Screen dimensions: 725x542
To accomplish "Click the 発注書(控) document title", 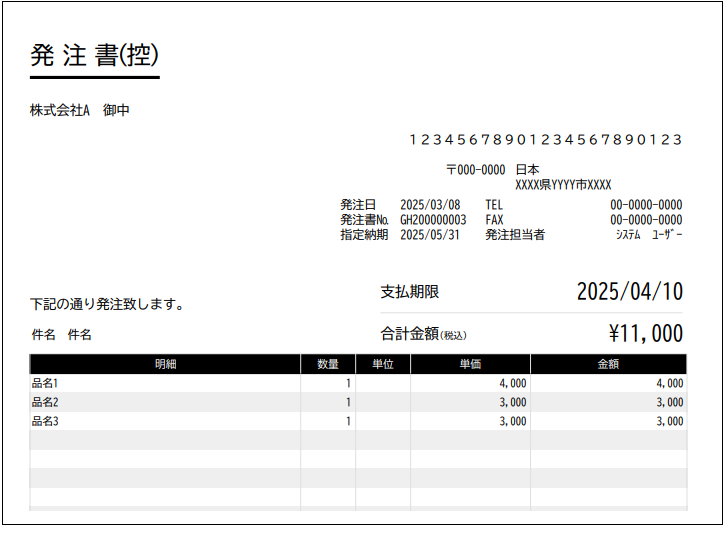I will click(94, 55).
